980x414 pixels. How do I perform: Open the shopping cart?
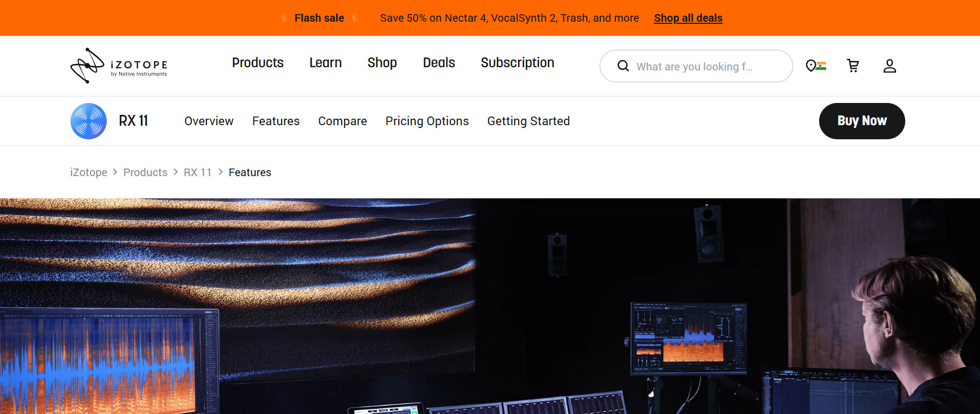[x=853, y=66]
